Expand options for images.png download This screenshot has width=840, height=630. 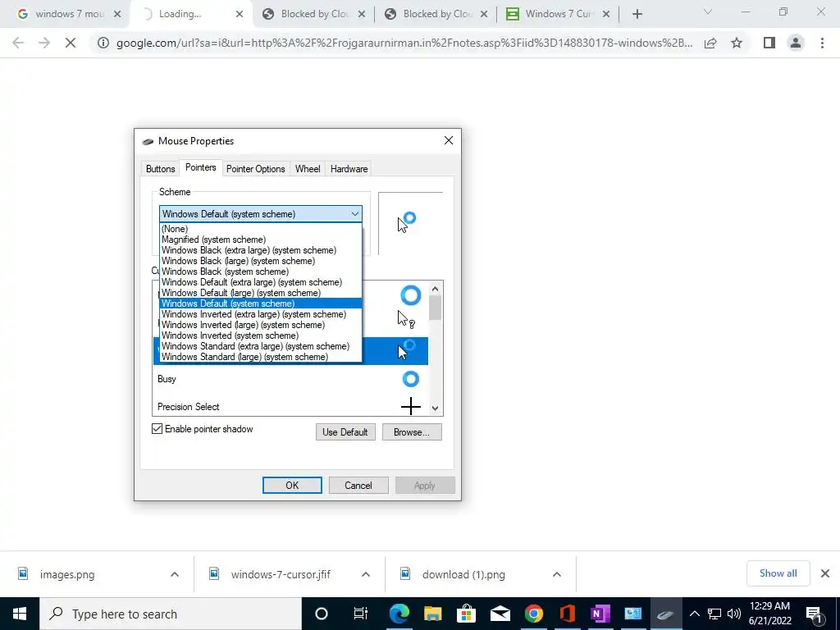pyautogui.click(x=175, y=574)
